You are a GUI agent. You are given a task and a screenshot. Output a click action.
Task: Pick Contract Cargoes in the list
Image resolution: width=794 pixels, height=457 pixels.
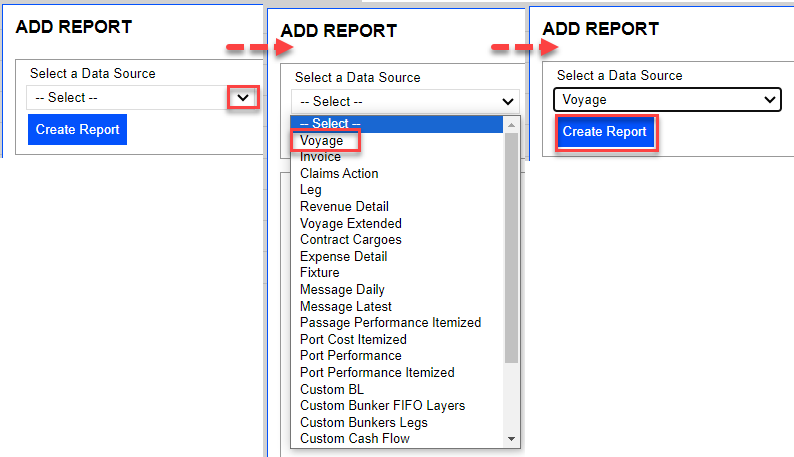pyautogui.click(x=350, y=240)
